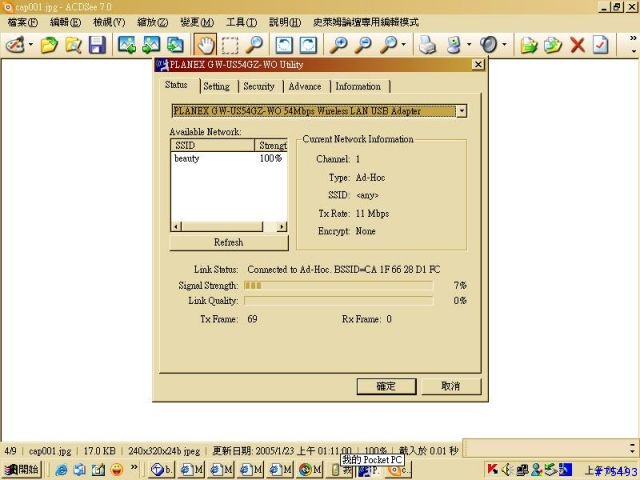Open the zoom options dropdown arrow

(404, 44)
